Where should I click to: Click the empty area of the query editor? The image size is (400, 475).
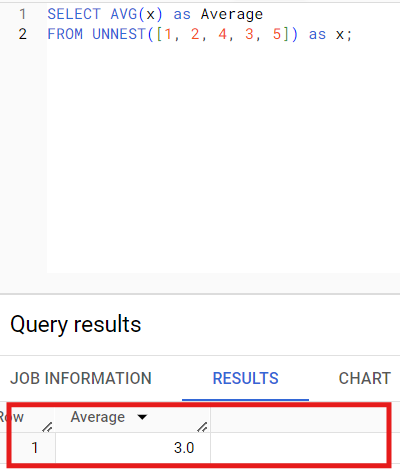pos(223,157)
